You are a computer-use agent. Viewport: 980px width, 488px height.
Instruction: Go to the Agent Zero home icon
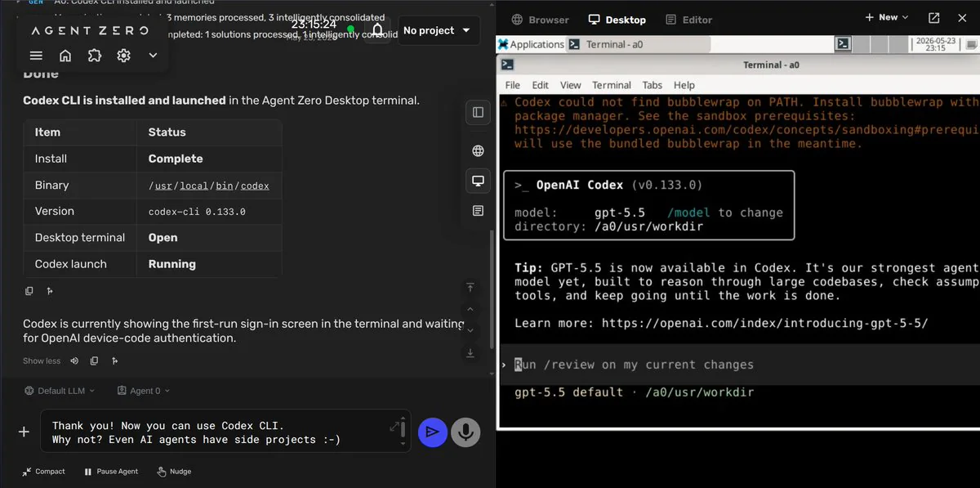coord(65,56)
